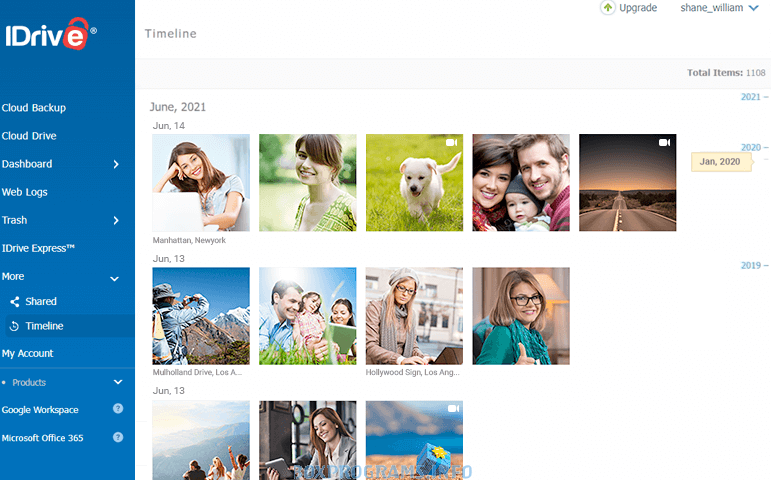Click the Shared share icon in sidebar
771x480 pixels.
[15, 301]
